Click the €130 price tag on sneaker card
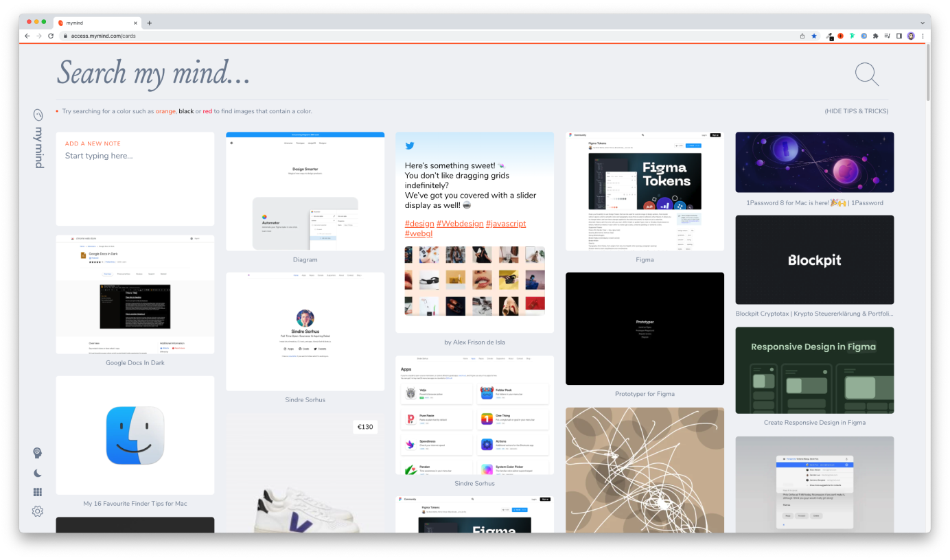Viewport: 950px width, 560px height. (365, 427)
